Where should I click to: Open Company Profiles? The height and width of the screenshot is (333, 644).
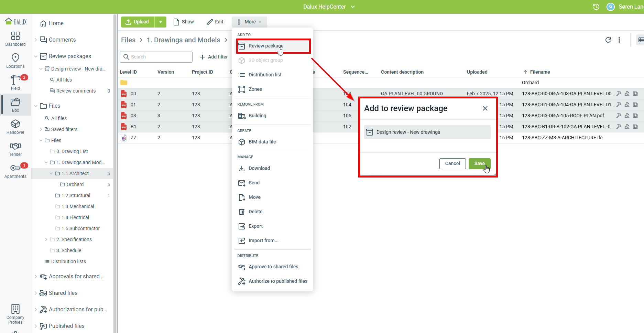(x=15, y=314)
